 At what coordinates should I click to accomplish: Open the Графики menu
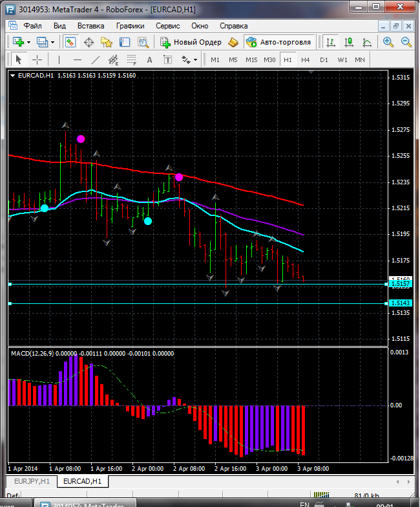pyautogui.click(x=131, y=26)
